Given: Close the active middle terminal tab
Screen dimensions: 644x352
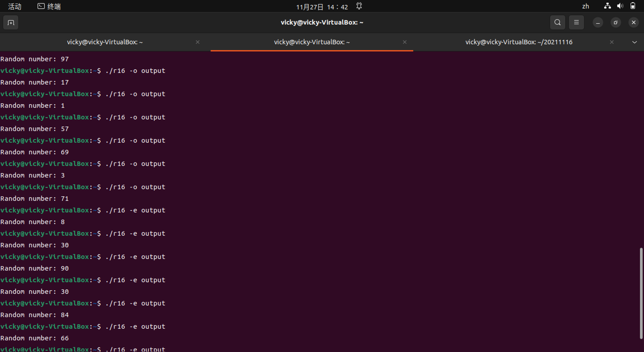Looking at the screenshot, I should (x=405, y=42).
